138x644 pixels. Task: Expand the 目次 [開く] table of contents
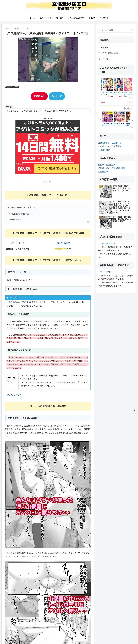click(48, 182)
